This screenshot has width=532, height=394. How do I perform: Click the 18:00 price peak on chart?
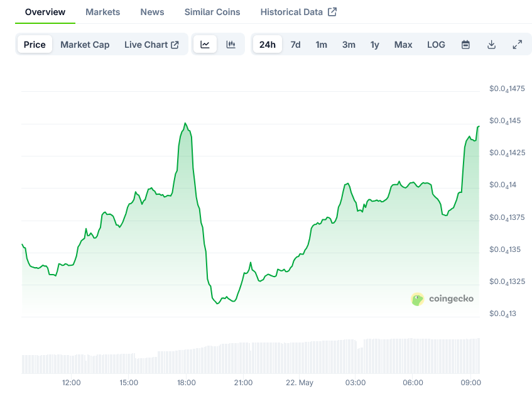pos(185,124)
